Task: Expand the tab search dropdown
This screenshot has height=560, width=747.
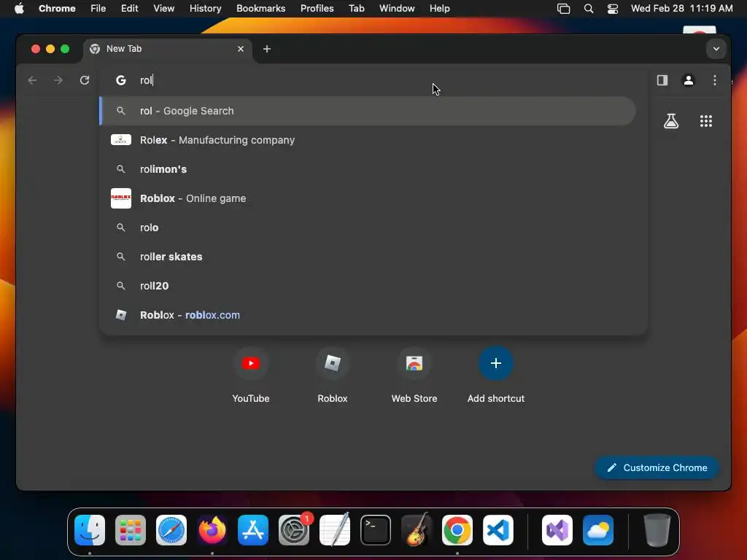Action: [716, 49]
